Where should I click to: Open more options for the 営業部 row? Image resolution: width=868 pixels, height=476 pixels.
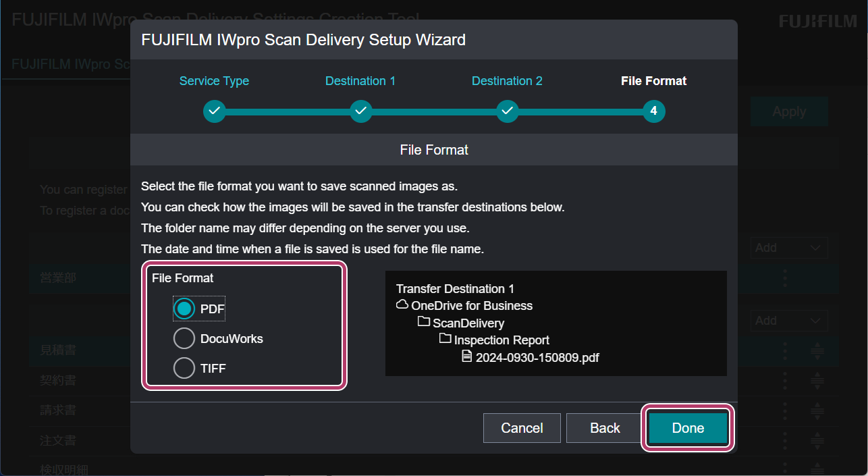point(784,278)
